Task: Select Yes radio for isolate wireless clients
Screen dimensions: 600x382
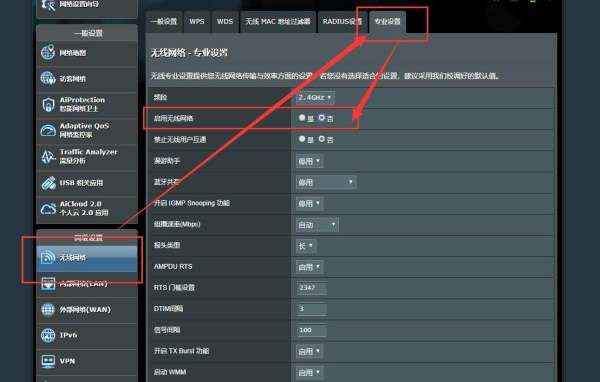Action: click(302, 139)
